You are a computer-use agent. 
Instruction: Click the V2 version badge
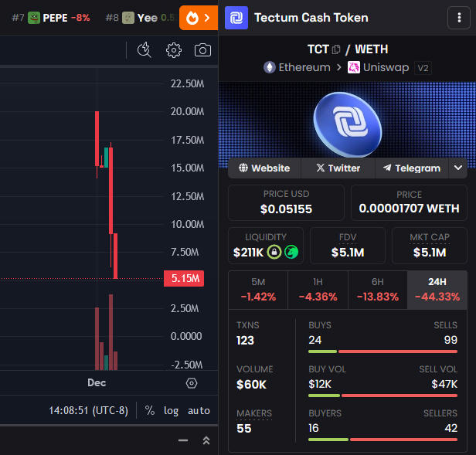point(423,68)
